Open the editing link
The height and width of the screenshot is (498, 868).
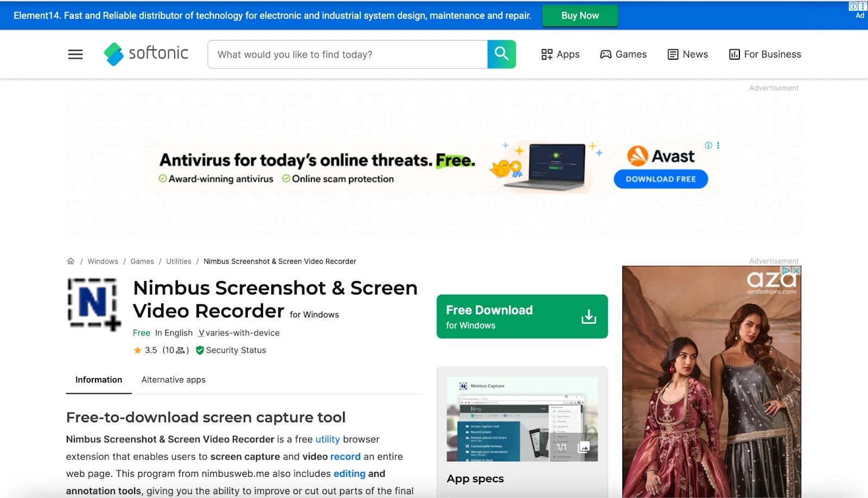[x=349, y=474]
